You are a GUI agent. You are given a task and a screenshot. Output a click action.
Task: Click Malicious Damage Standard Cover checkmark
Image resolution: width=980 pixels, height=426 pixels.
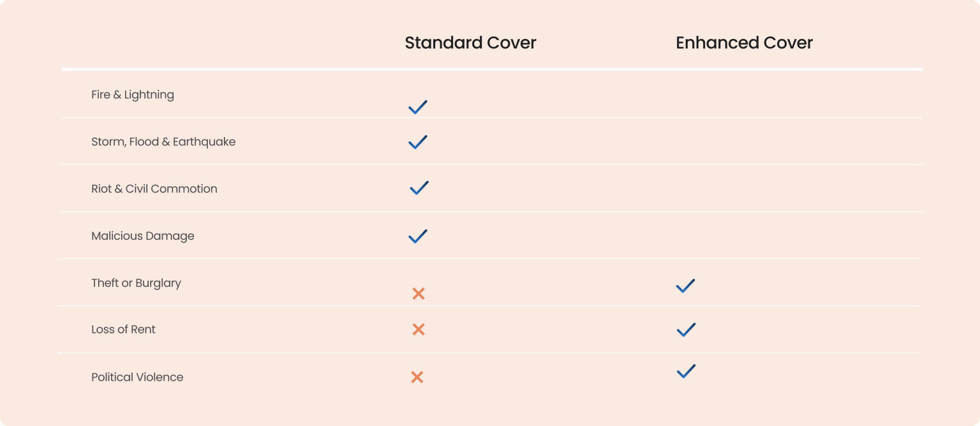[x=418, y=236]
